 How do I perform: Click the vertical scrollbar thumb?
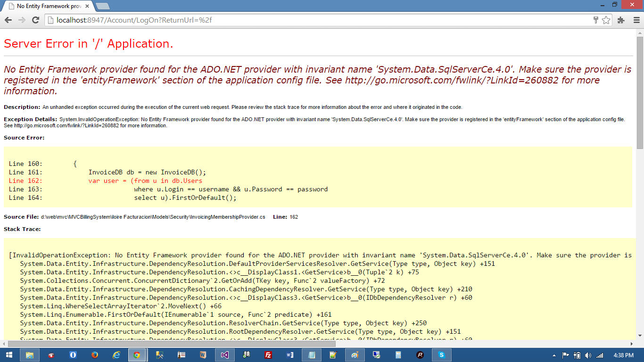coord(640,92)
